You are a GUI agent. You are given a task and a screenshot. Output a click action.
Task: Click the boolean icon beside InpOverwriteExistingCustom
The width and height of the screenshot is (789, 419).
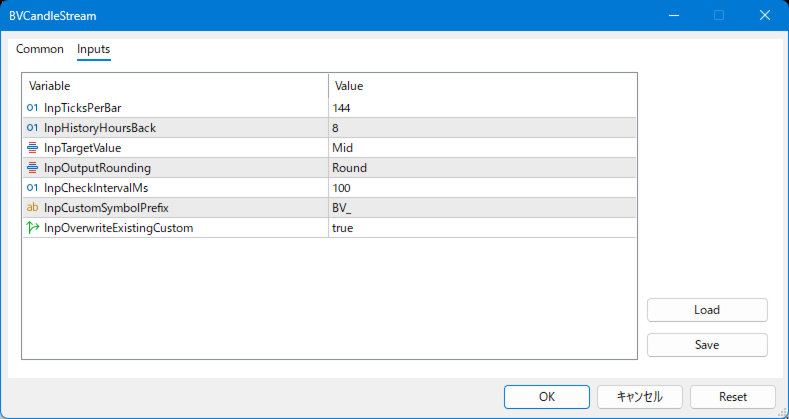(33, 228)
